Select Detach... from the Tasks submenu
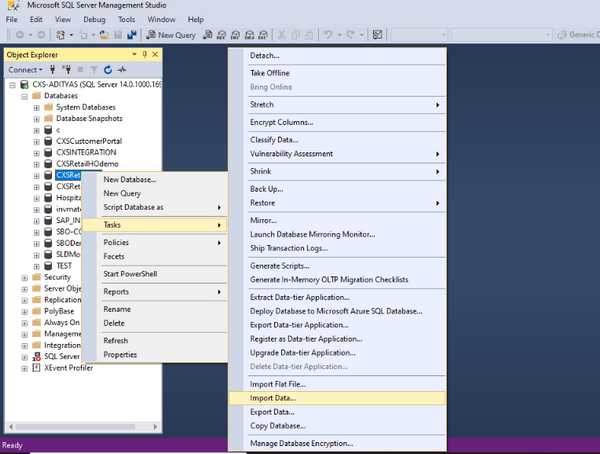This screenshot has width=600, height=454. coord(337,56)
